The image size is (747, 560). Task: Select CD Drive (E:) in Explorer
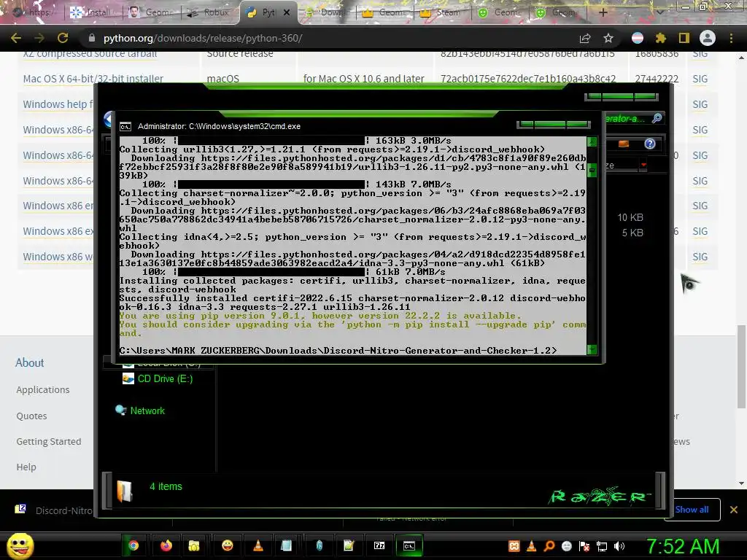click(165, 378)
